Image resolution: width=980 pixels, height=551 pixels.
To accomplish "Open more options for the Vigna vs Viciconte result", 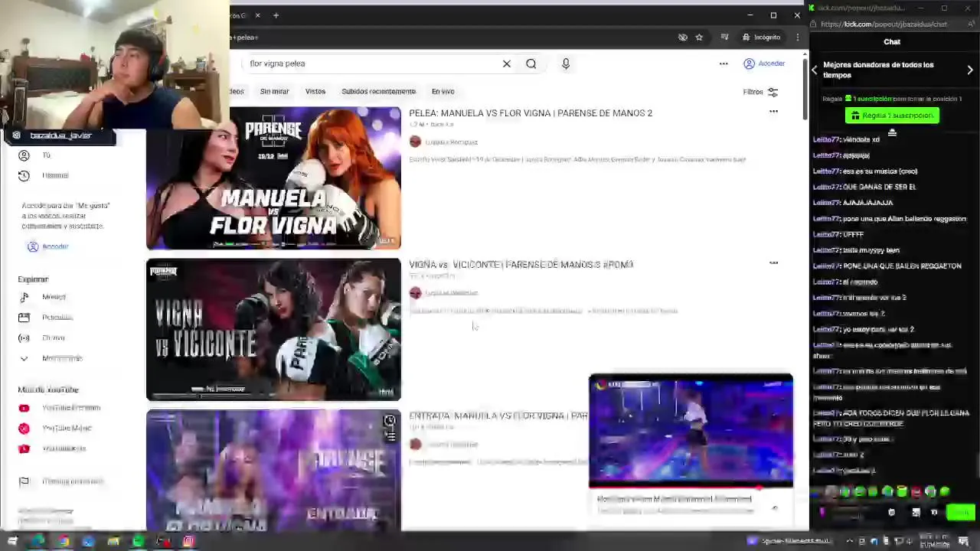I will coord(773,263).
